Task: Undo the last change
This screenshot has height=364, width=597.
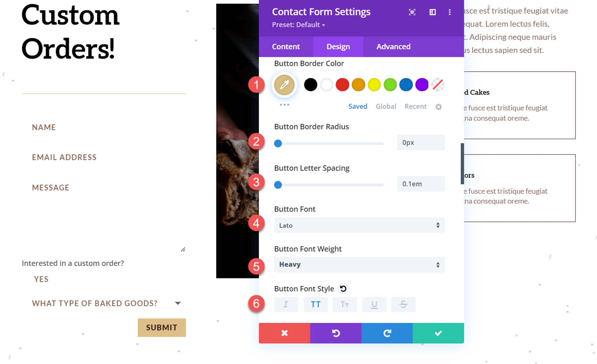Action: [336, 333]
